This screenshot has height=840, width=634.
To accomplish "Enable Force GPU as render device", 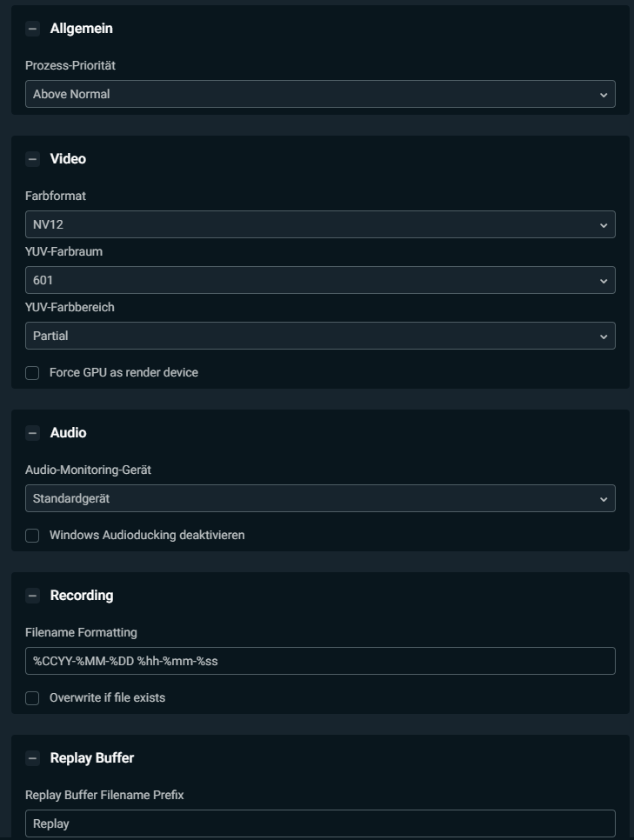I will pos(32,373).
